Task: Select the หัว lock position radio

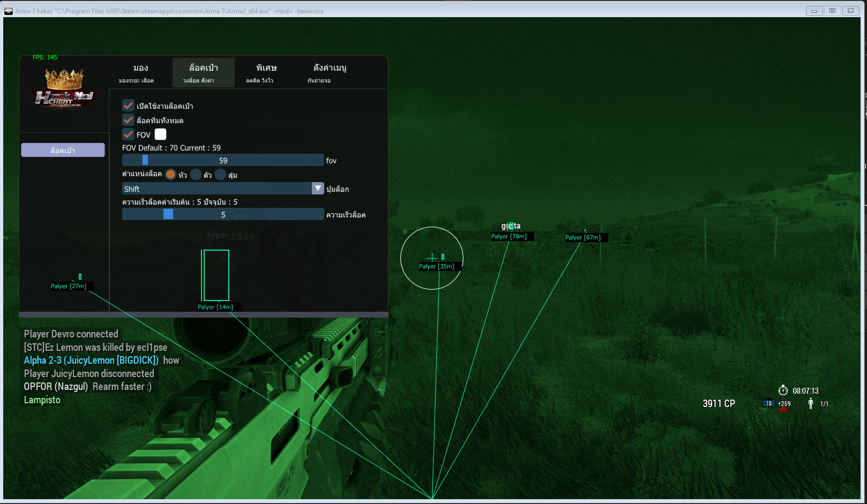Action: tap(170, 175)
